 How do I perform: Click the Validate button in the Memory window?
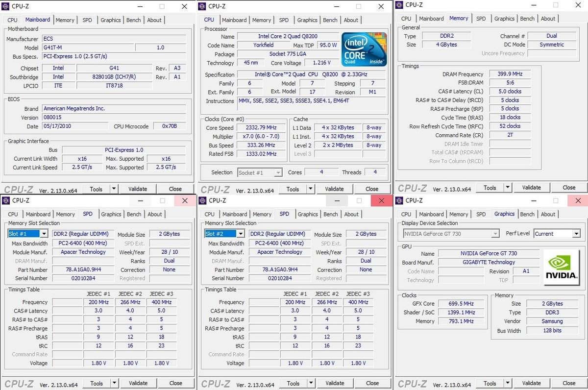point(532,187)
